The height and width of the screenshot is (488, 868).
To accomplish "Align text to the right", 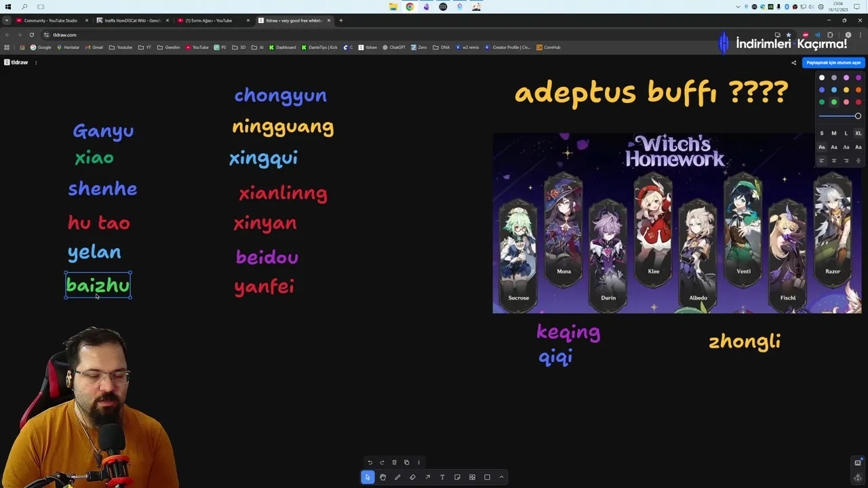I will (x=846, y=161).
